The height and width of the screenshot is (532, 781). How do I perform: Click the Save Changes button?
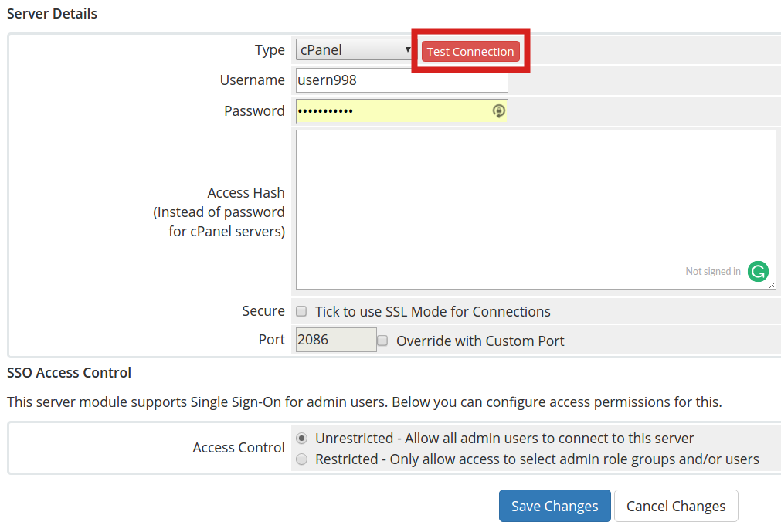click(554, 506)
